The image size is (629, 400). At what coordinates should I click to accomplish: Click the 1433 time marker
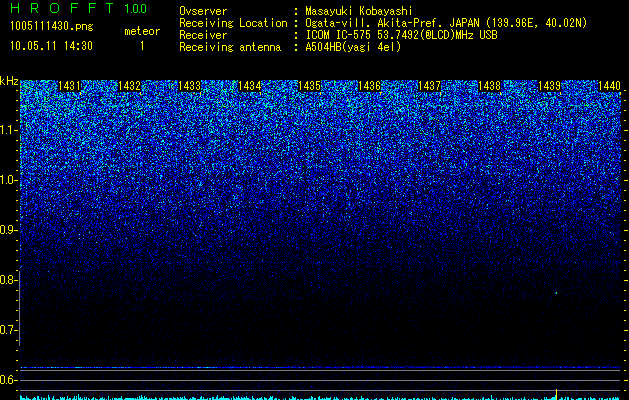tap(189, 86)
